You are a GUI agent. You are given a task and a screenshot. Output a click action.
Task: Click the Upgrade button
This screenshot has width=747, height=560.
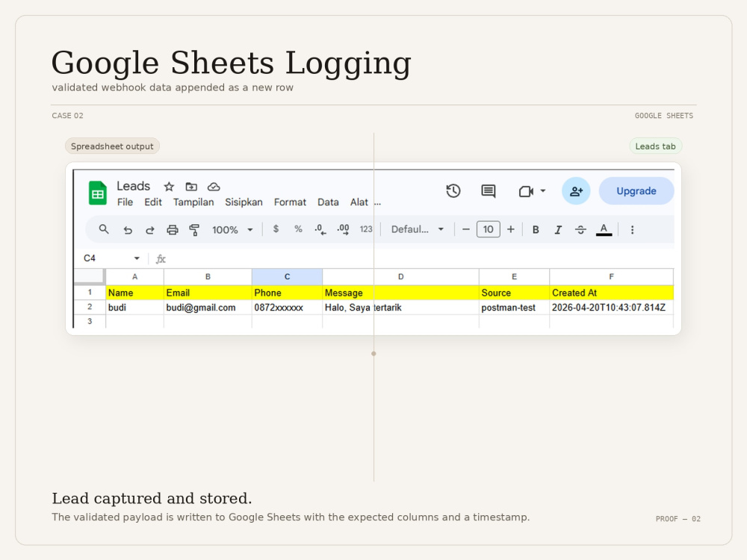coord(636,191)
